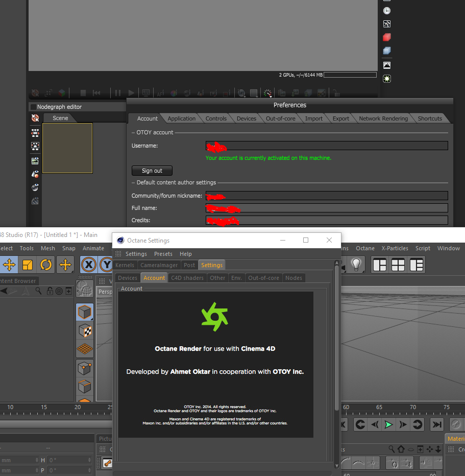
Task: Select the Move tool in Cinema 4D toolbar
Action: pyautogui.click(x=9, y=265)
